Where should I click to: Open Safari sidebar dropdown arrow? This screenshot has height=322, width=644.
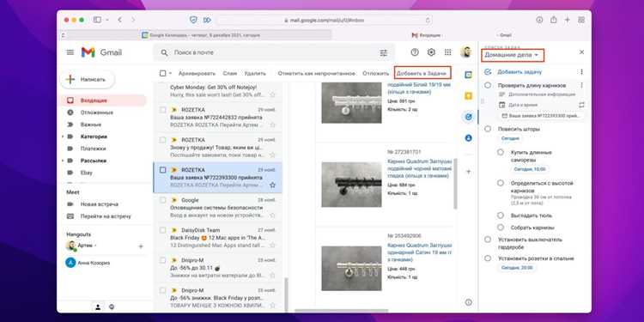click(107, 20)
